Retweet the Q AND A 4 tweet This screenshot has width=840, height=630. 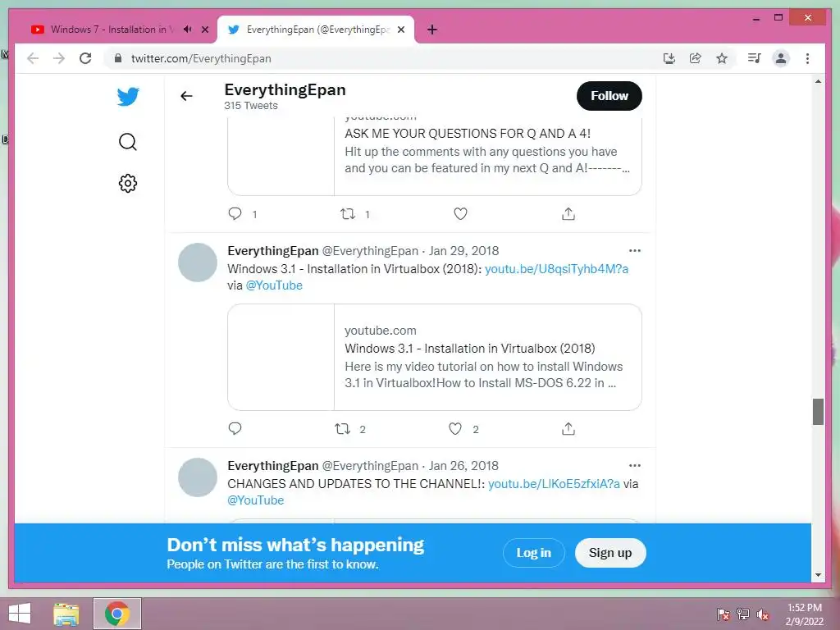pos(348,214)
